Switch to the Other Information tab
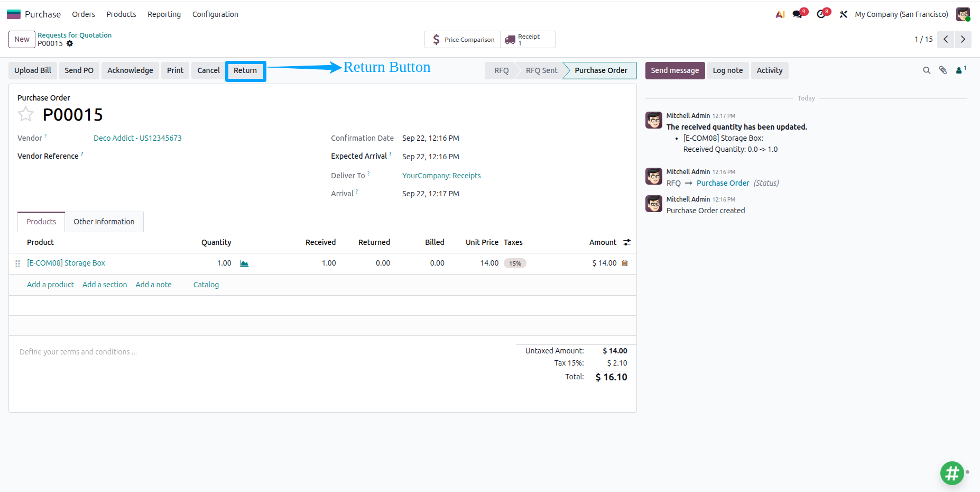The image size is (980, 492). point(104,222)
